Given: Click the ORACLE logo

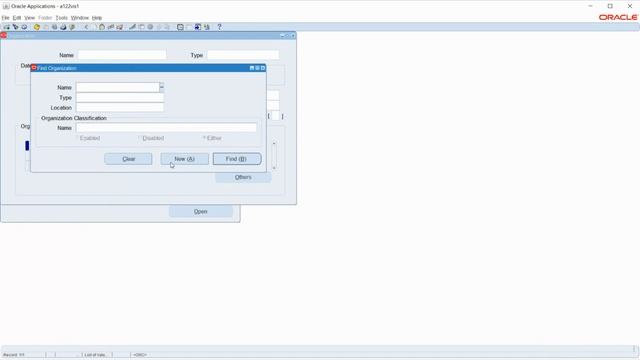Looking at the screenshot, I should coord(618,17).
